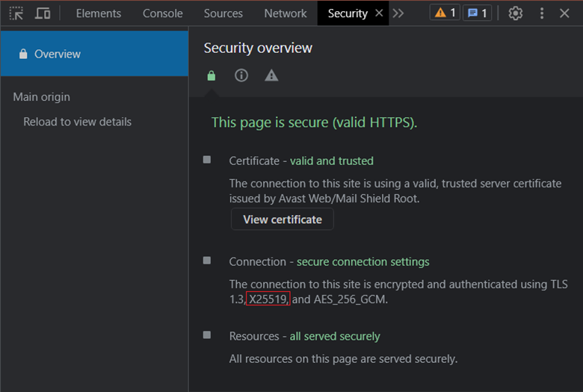
Task: Close the Security tab
Action: coord(379,13)
